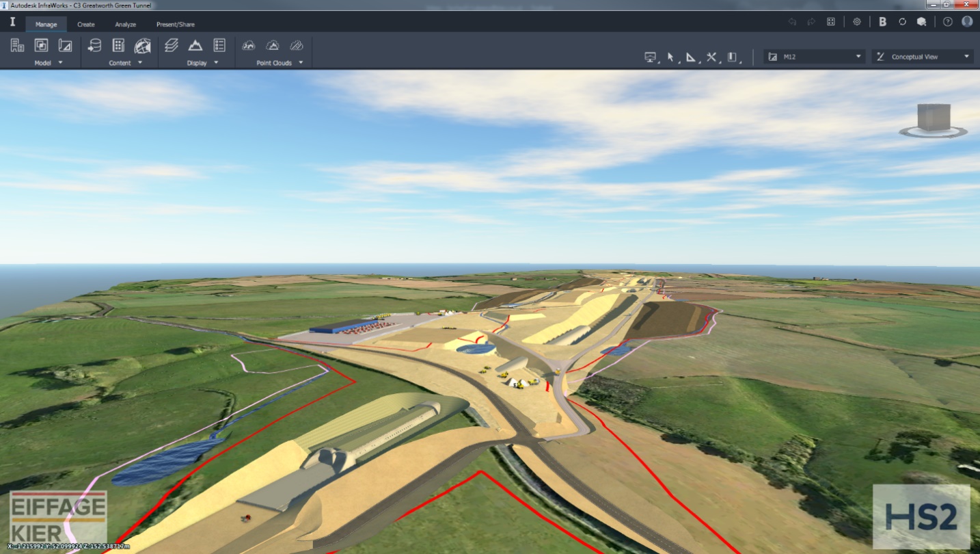This screenshot has height=554, width=980.
Task: Click the bold B icon
Action: point(882,22)
